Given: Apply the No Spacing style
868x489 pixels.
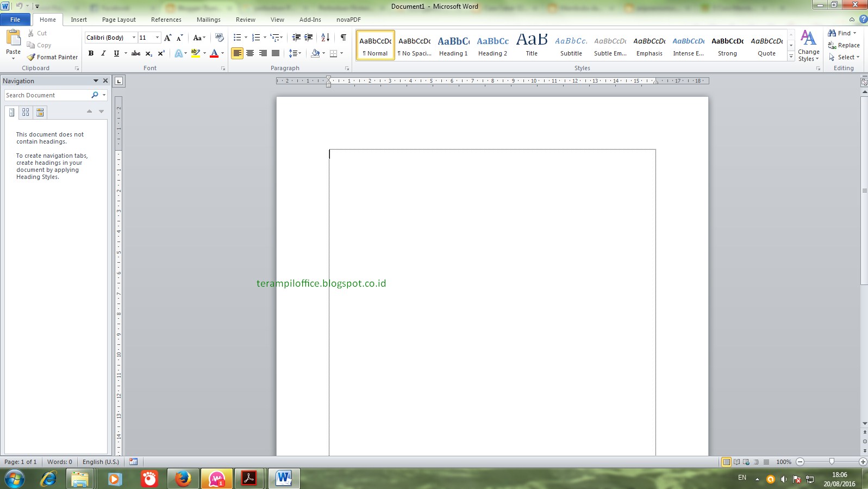Looking at the screenshot, I should click(x=414, y=45).
